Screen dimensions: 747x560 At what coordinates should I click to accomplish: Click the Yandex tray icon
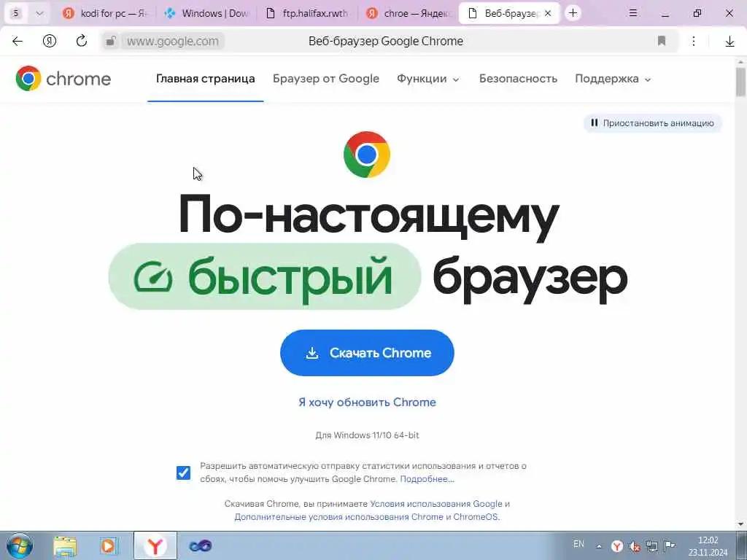pos(617,546)
